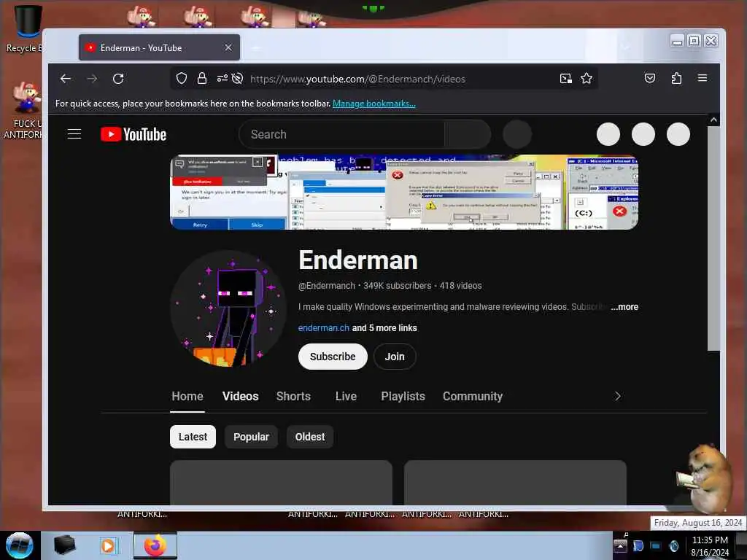Open the Community tab
Image resolution: width=747 pixels, height=560 pixels.
coord(473,396)
